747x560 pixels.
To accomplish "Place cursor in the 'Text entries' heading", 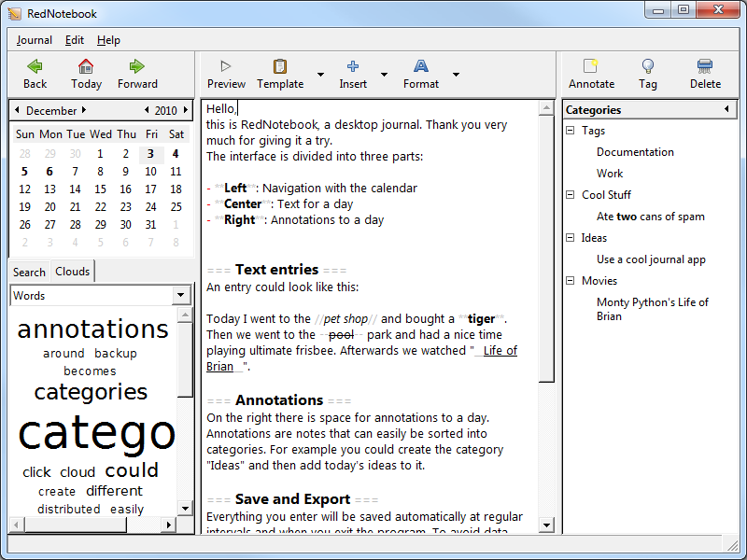I will tap(276, 270).
